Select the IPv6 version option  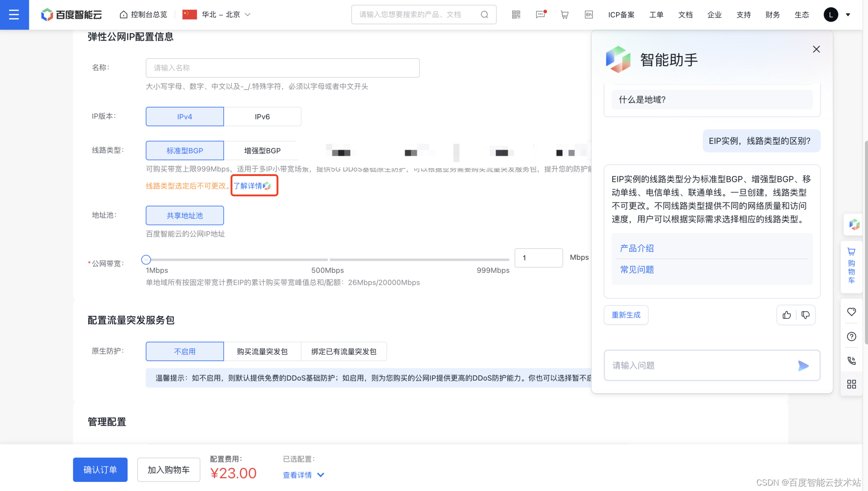pyautogui.click(x=262, y=116)
